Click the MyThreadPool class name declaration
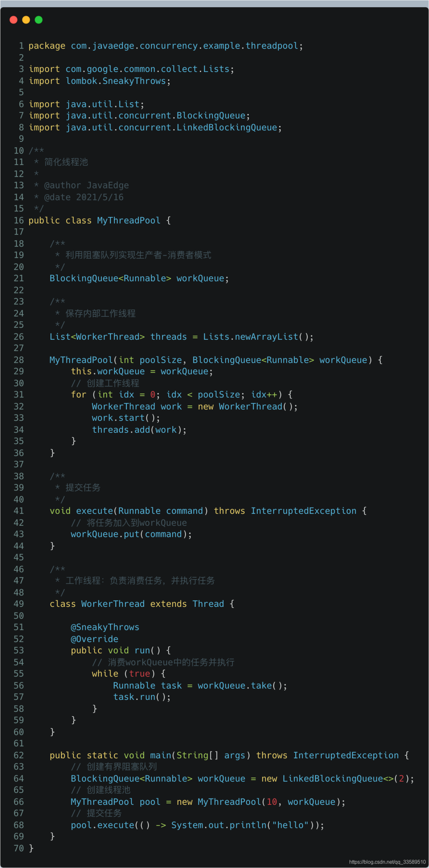Screen dimensions: 429x868 (128, 221)
